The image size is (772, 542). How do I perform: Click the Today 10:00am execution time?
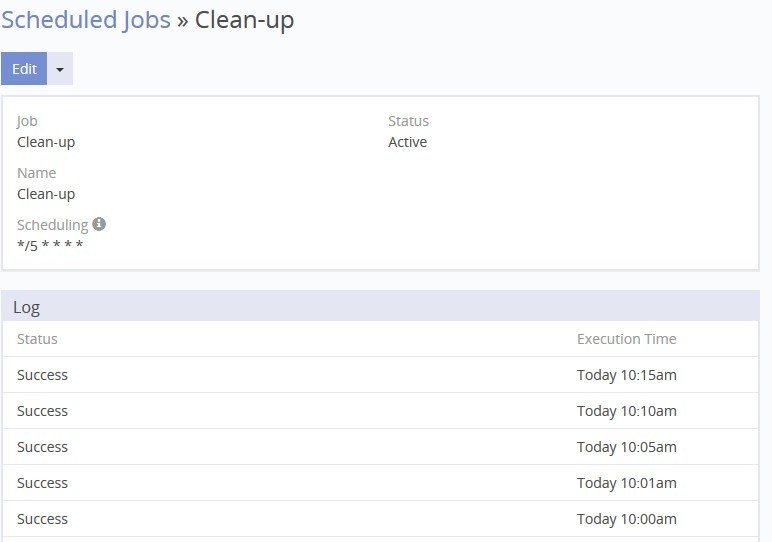click(626, 519)
